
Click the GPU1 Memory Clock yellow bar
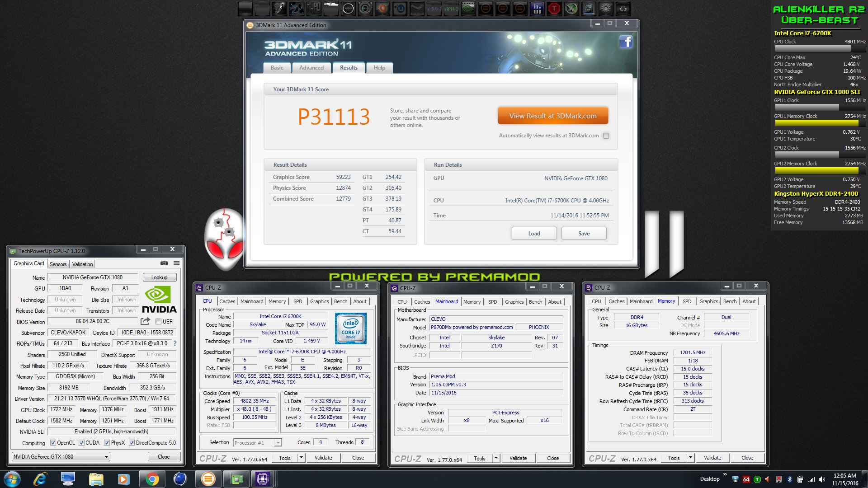pyautogui.click(x=816, y=123)
